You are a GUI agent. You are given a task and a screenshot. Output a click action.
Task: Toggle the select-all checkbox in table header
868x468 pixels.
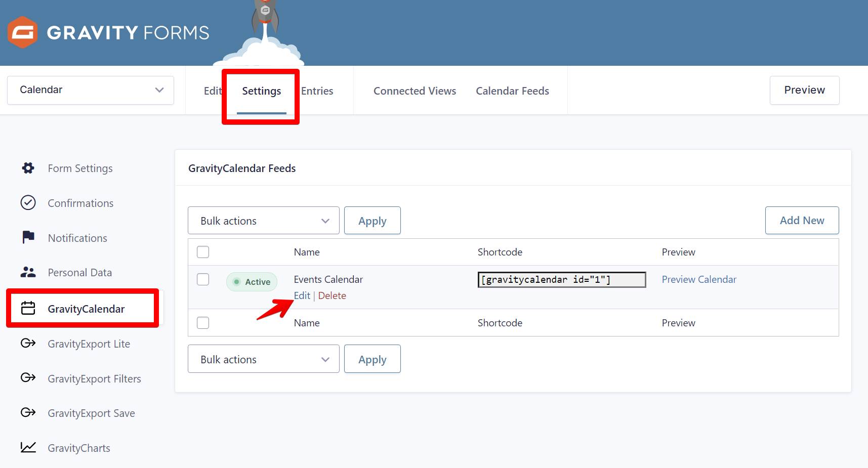click(x=203, y=252)
